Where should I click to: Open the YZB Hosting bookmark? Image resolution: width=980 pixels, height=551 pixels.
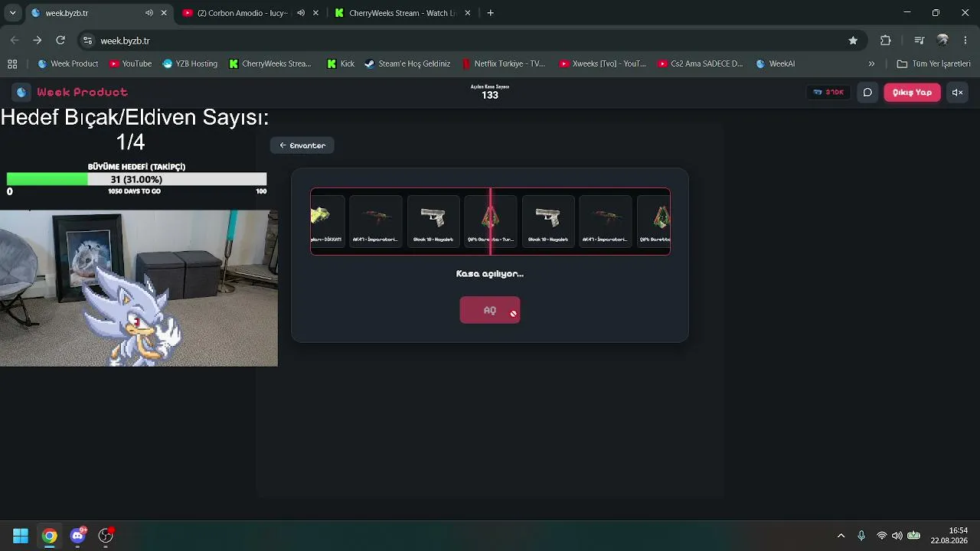pyautogui.click(x=191, y=64)
